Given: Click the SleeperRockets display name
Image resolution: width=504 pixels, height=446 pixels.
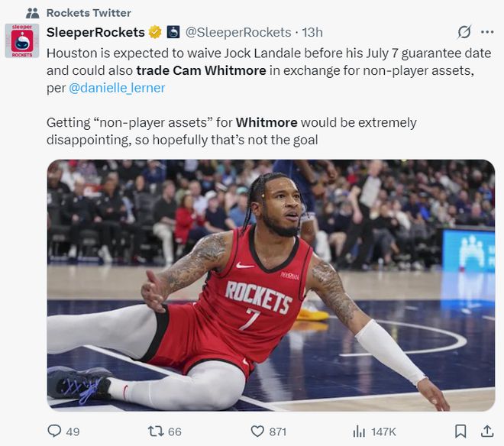Looking at the screenshot, I should [x=95, y=32].
